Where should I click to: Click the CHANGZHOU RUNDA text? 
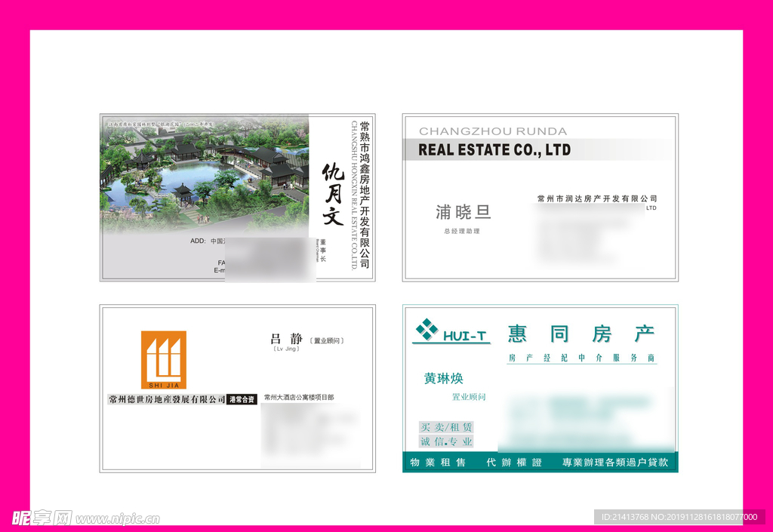point(492,131)
